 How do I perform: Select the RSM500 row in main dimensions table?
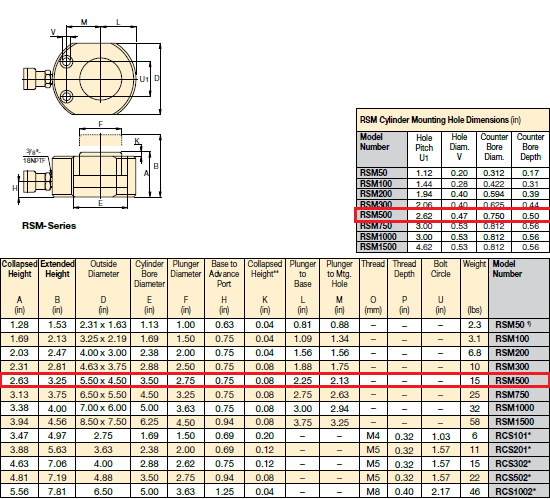point(274,380)
